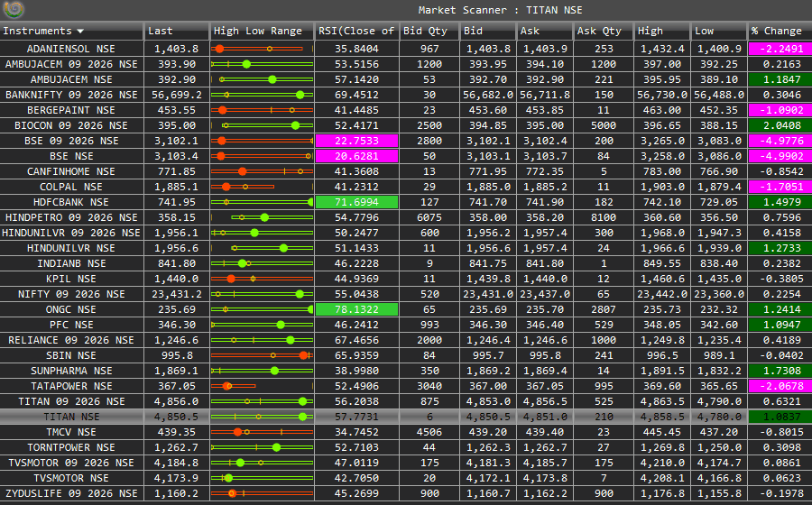Image resolution: width=812 pixels, height=505 pixels.
Task: Select AMBUJACEM 09 2026 NSE instrument
Action: click(71, 64)
